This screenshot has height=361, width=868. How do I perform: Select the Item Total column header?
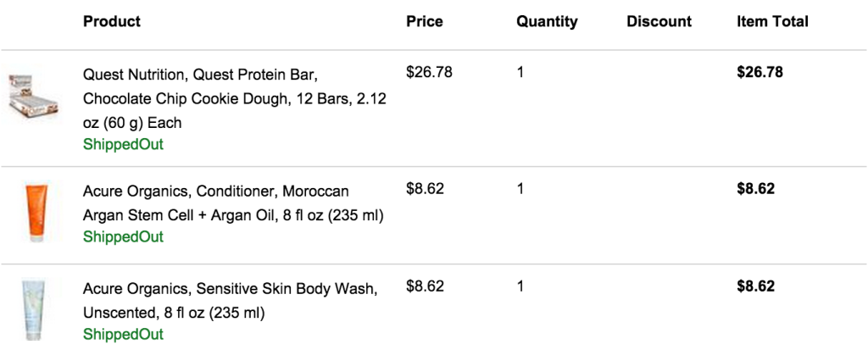772,21
